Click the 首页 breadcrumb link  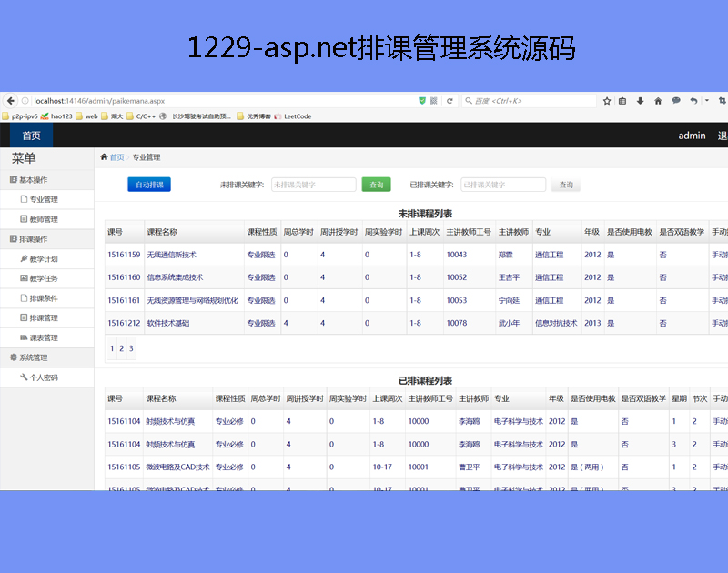(x=116, y=157)
